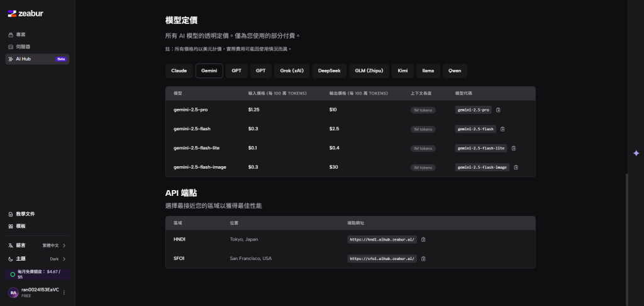Copy the gemini-2.5-flash-lite model code
Screen dimensions: 644x306
(513, 148)
